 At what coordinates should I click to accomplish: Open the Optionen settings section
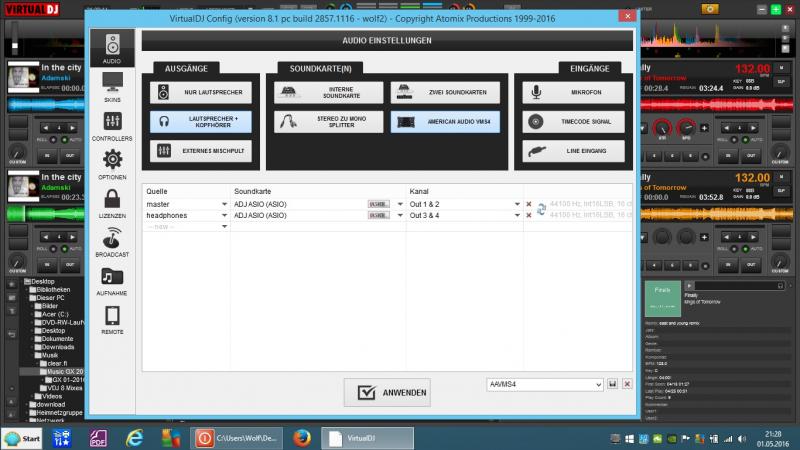pyautogui.click(x=112, y=164)
